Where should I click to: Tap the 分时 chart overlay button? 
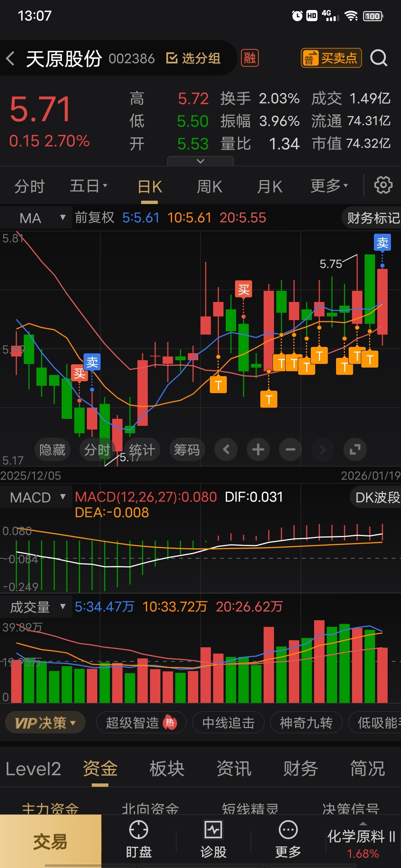point(97,450)
